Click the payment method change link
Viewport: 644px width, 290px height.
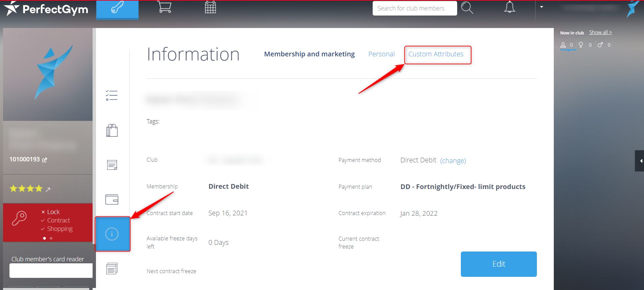tap(453, 161)
